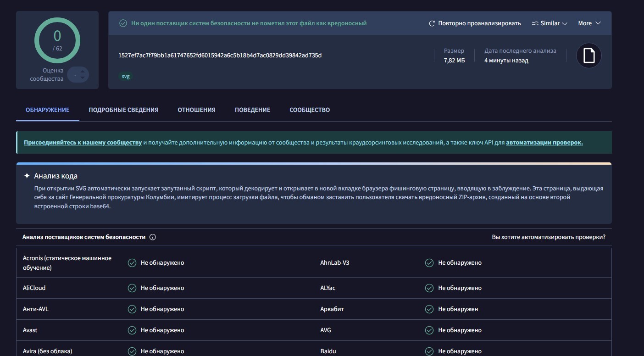This screenshot has height=356, width=644.
Task: Click the check icon in the AVG row
Action: 429,330
